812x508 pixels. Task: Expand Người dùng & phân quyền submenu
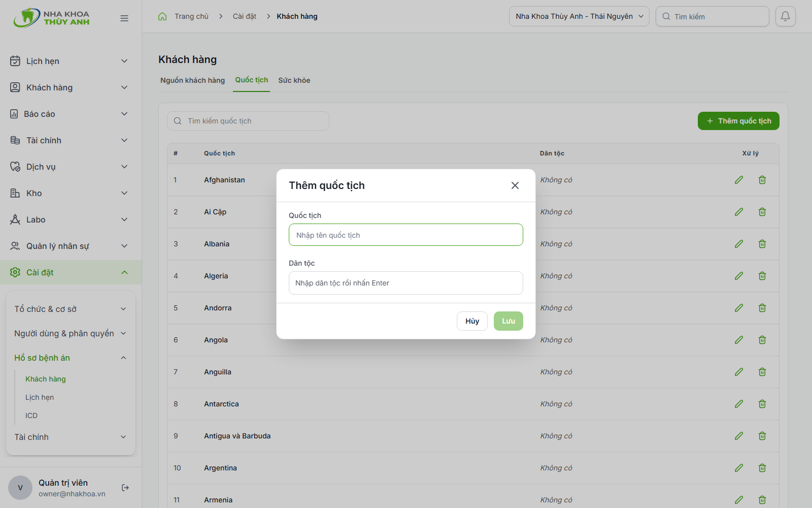click(x=71, y=333)
